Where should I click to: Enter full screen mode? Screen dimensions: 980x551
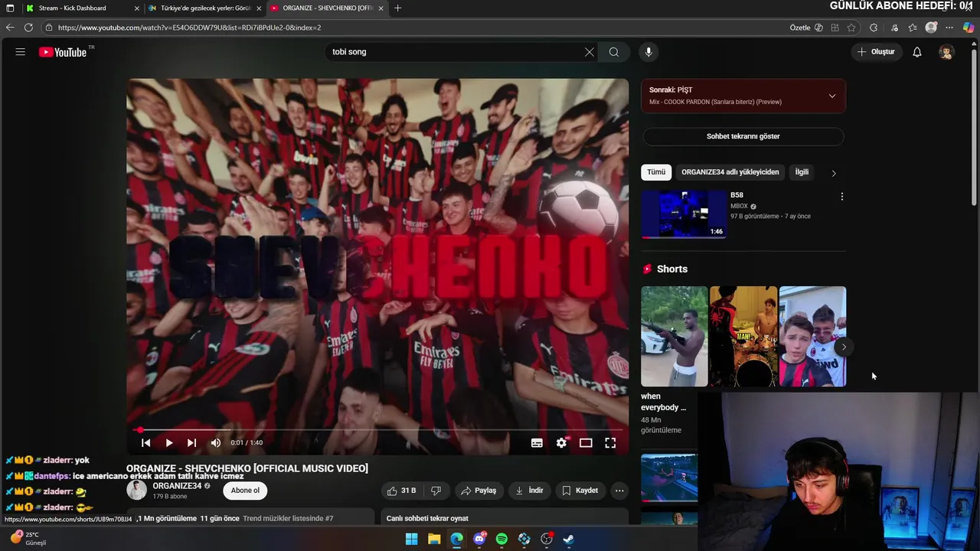610,442
